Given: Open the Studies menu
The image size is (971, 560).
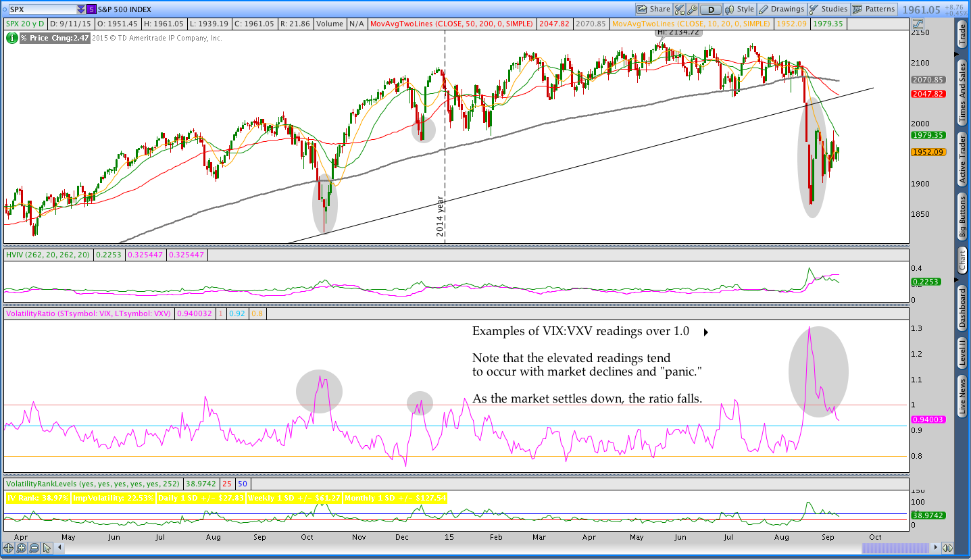Looking at the screenshot, I should point(828,9).
